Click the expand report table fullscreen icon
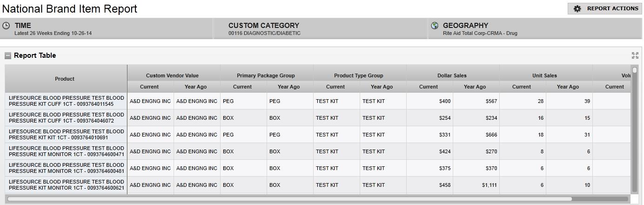This screenshot has width=644, height=205. click(635, 55)
